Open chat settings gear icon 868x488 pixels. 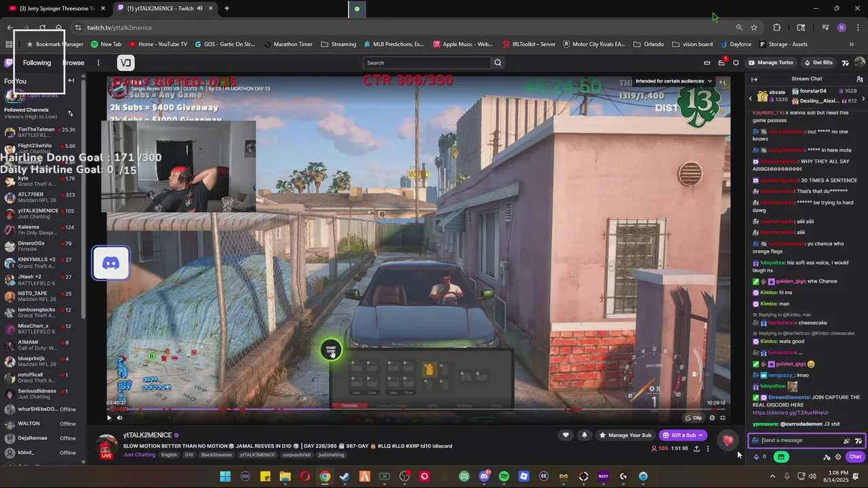837,457
